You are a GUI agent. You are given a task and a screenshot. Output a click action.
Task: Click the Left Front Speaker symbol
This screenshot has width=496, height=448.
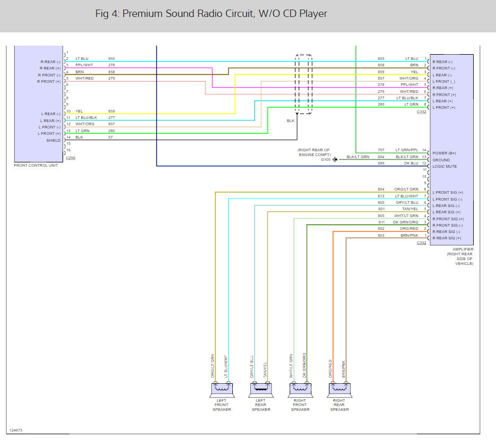click(x=222, y=390)
